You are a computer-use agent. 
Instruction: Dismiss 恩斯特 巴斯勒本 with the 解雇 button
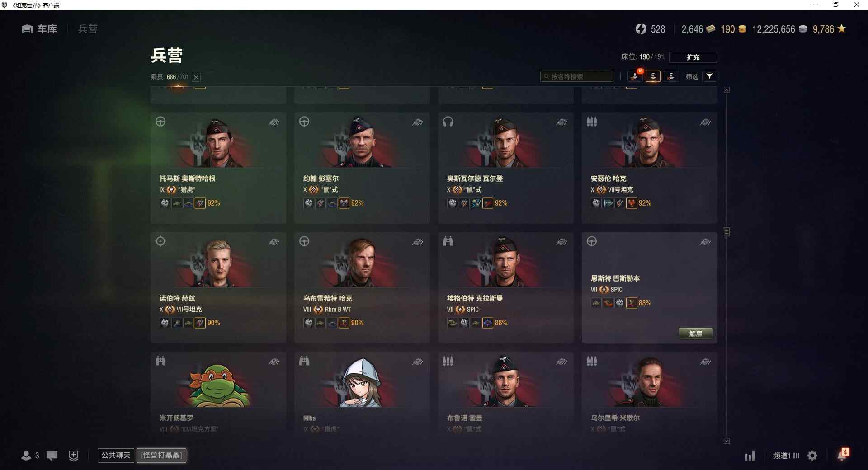pyautogui.click(x=696, y=334)
